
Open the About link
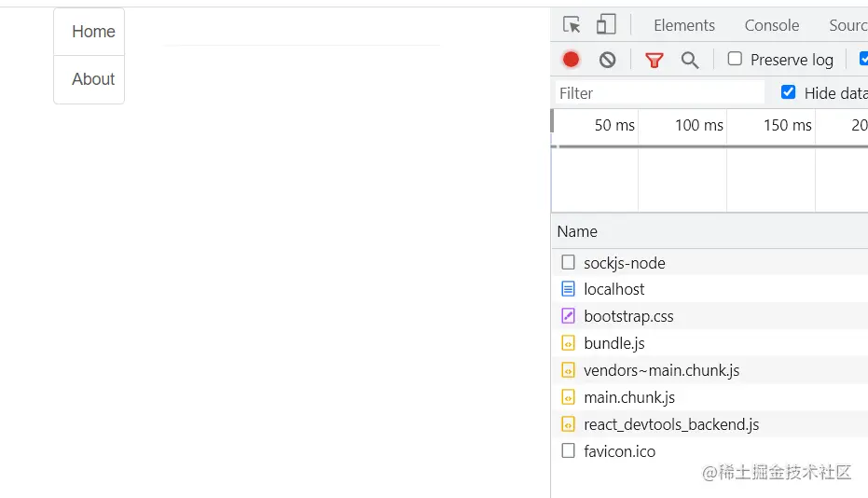[90, 79]
